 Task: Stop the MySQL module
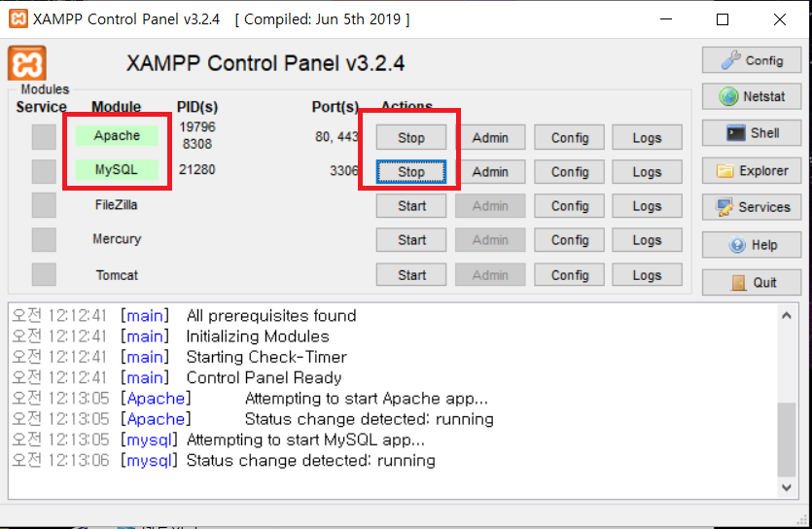411,172
